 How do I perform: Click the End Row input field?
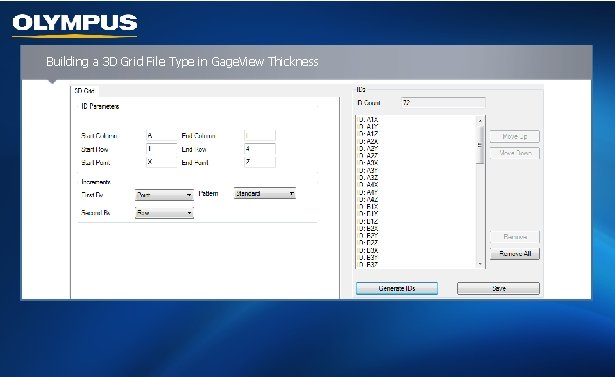tap(260, 149)
